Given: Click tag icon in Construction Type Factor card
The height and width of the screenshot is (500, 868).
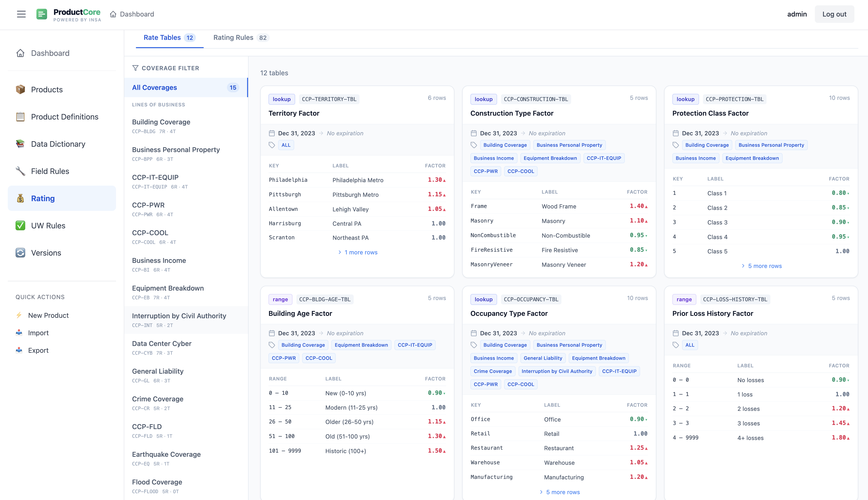Looking at the screenshot, I should click(x=474, y=145).
